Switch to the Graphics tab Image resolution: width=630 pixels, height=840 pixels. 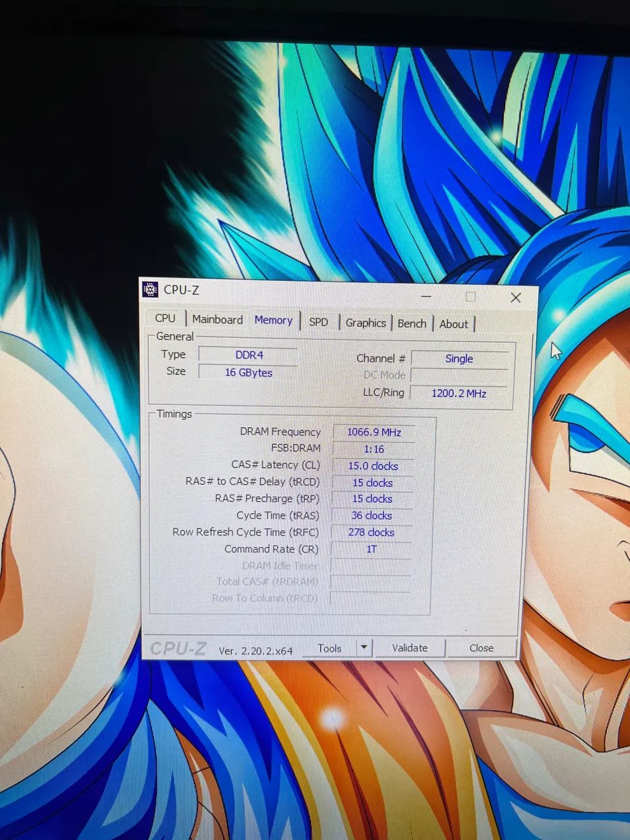(x=366, y=323)
